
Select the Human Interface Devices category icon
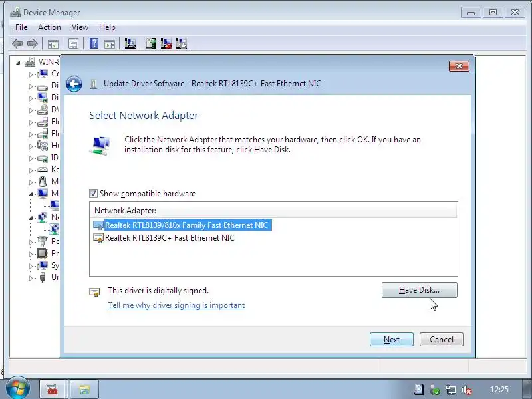point(43,146)
